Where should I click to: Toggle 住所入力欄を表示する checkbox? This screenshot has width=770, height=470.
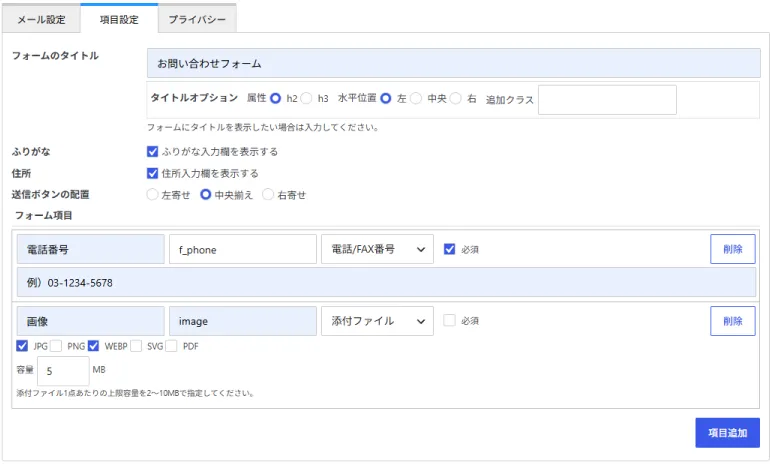[x=152, y=173]
